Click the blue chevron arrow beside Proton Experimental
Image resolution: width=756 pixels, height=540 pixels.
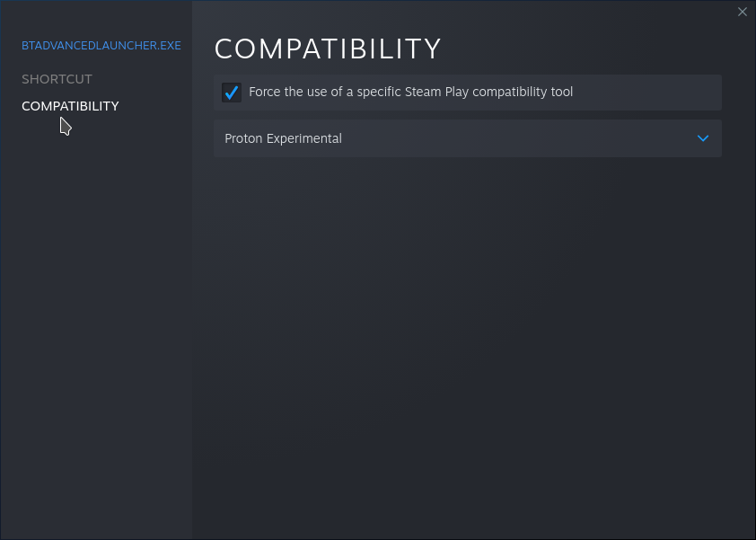(x=703, y=138)
